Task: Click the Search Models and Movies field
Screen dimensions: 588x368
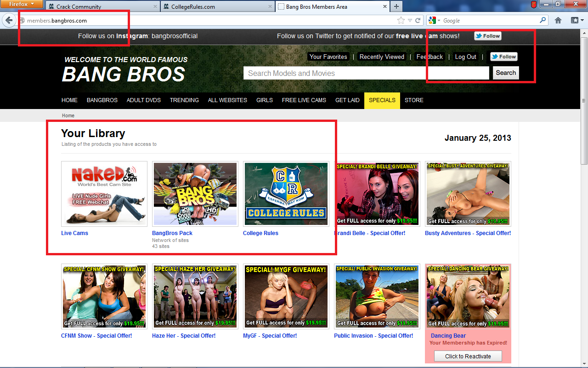Action: [x=366, y=73]
